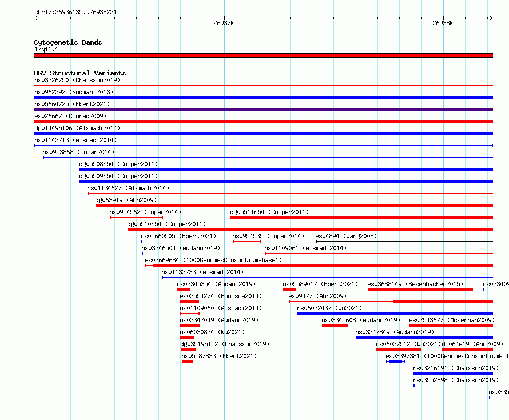Viewport: 509px width, 420px height.
Task: Click the dgv5511n54 (Cooper2011) label
Action: click(x=269, y=212)
